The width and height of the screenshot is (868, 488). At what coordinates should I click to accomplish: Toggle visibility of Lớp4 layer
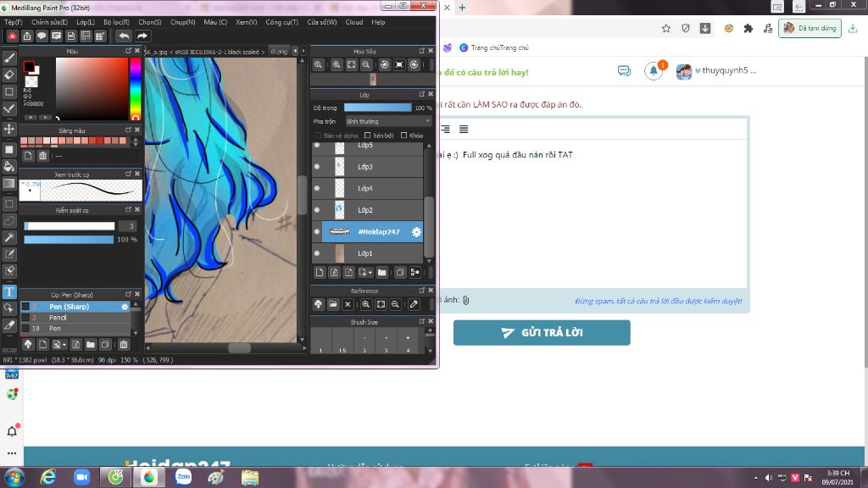click(x=317, y=188)
